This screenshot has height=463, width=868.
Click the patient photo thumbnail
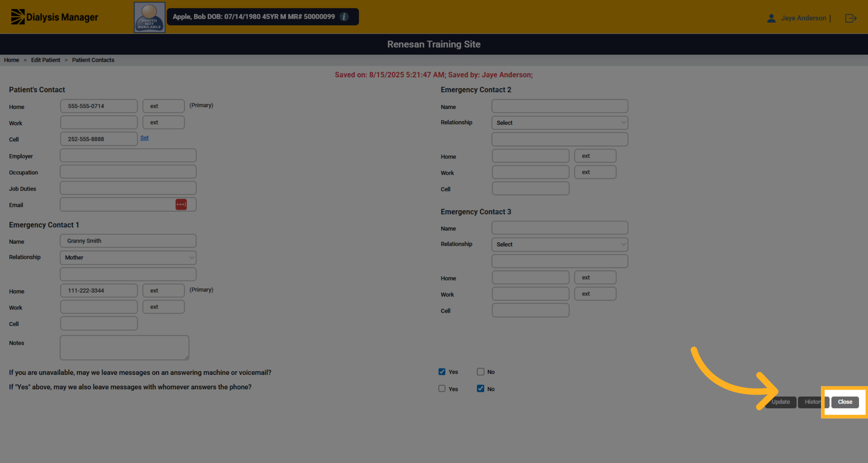click(x=149, y=17)
